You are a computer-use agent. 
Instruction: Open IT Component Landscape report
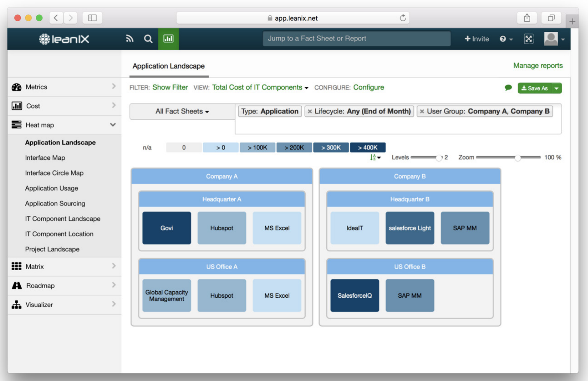(x=63, y=219)
